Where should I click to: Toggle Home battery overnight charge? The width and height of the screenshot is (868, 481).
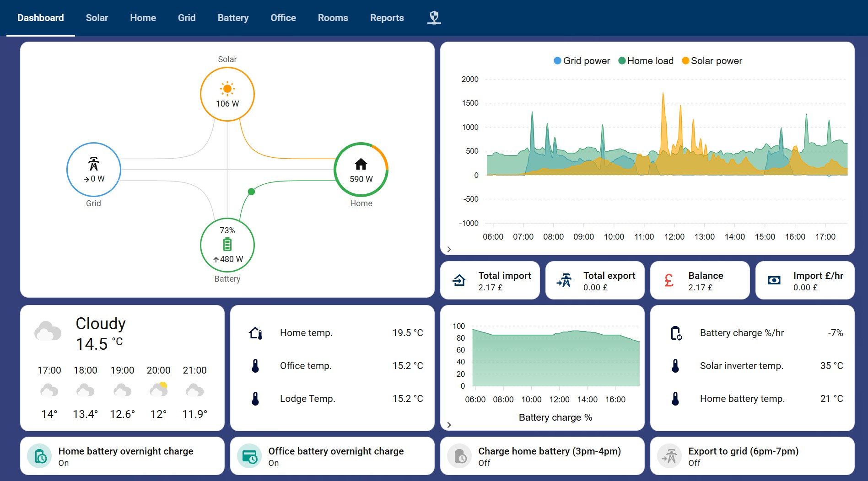tap(41, 456)
